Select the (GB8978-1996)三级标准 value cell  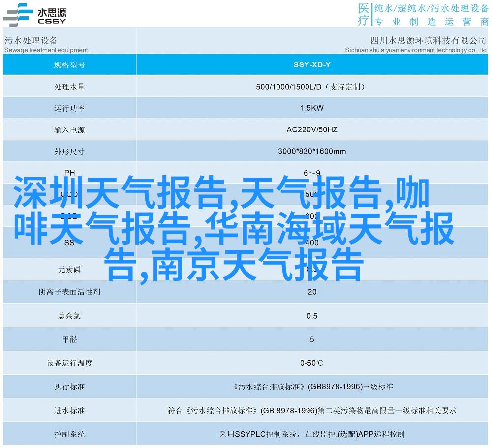[312, 387]
